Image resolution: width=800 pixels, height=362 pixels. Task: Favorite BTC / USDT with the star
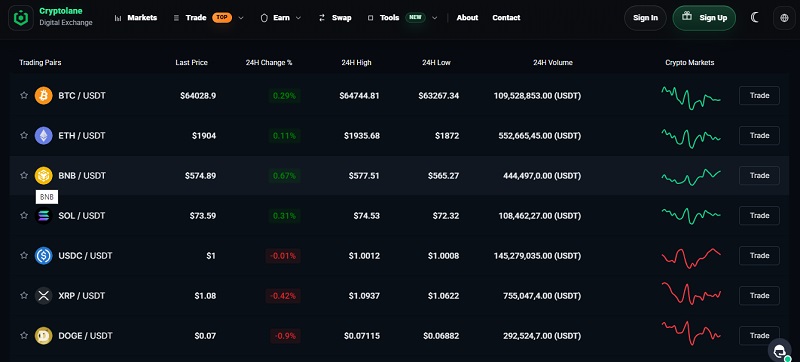tap(24, 95)
